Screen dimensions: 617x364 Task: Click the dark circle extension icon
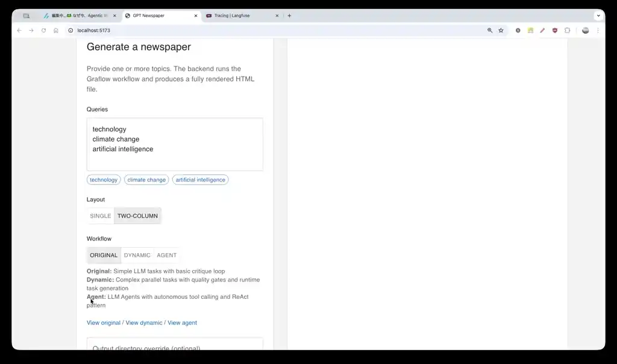(x=518, y=30)
